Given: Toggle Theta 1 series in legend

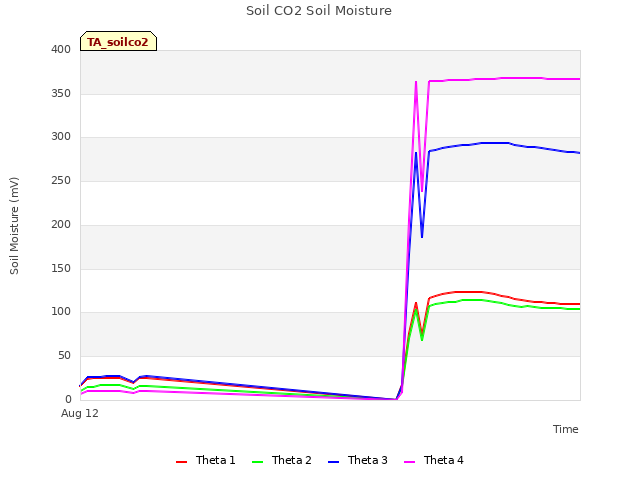Looking at the screenshot, I should (206, 460).
